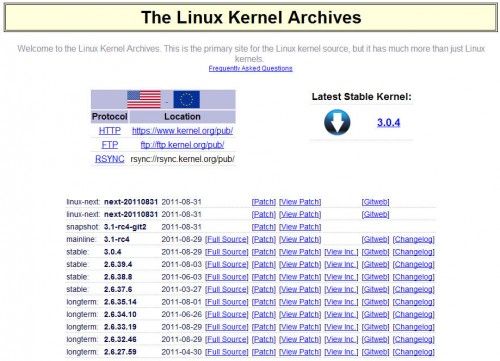500x361 pixels.
Task: Open Changelog for stable 3.0.4
Action: point(413,252)
